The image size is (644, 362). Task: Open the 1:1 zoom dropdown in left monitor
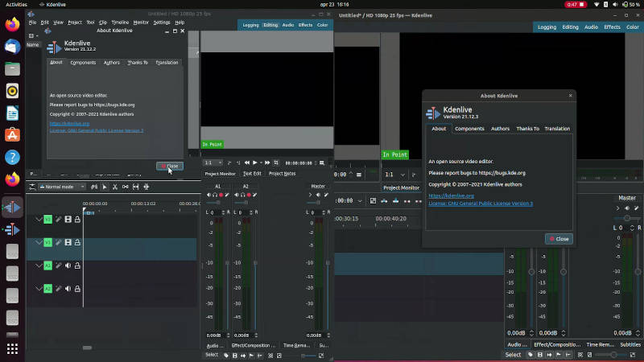coord(213,163)
